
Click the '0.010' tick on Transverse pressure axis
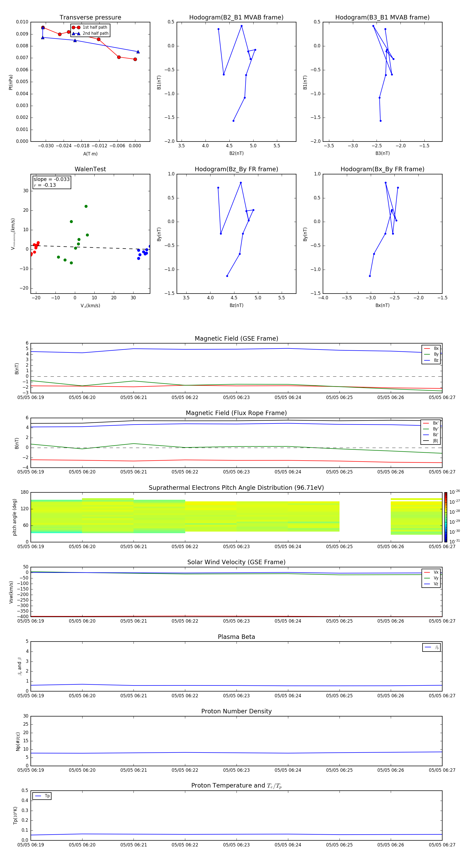point(22,22)
